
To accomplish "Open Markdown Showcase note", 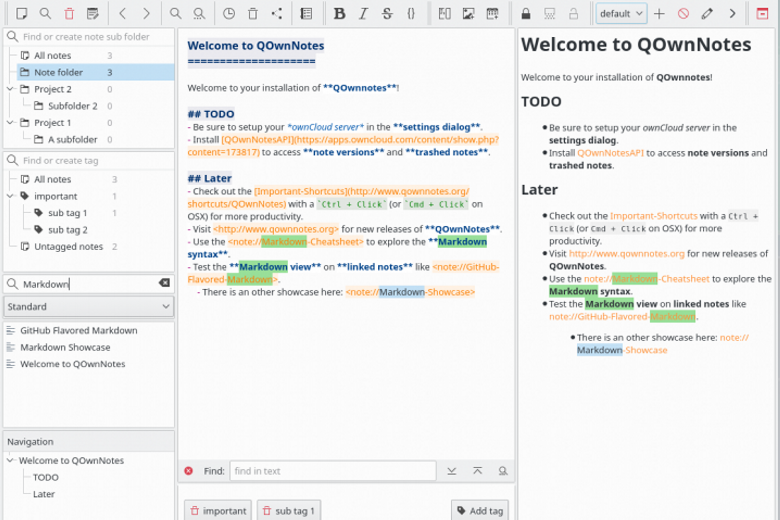I will [x=65, y=347].
